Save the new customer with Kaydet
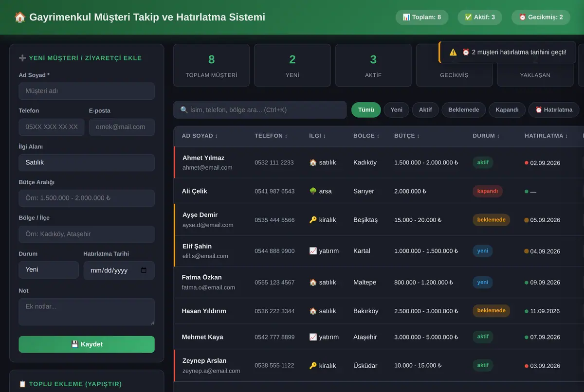Image resolution: width=584 pixels, height=392 pixels. [x=87, y=344]
